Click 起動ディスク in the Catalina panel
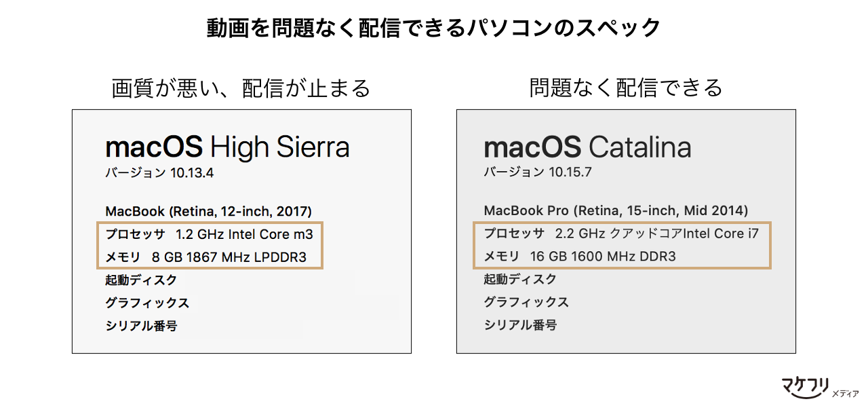Image resolution: width=868 pixels, height=410 pixels. pos(520,279)
